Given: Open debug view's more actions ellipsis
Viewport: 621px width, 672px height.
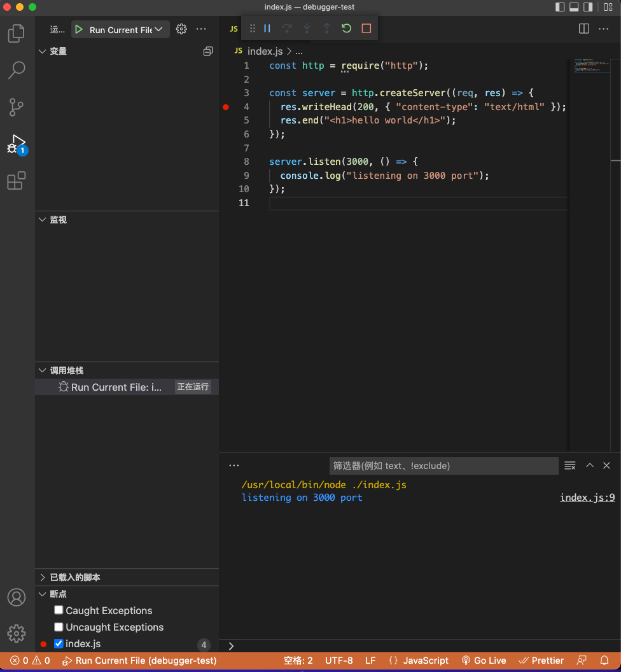Looking at the screenshot, I should click(x=201, y=29).
